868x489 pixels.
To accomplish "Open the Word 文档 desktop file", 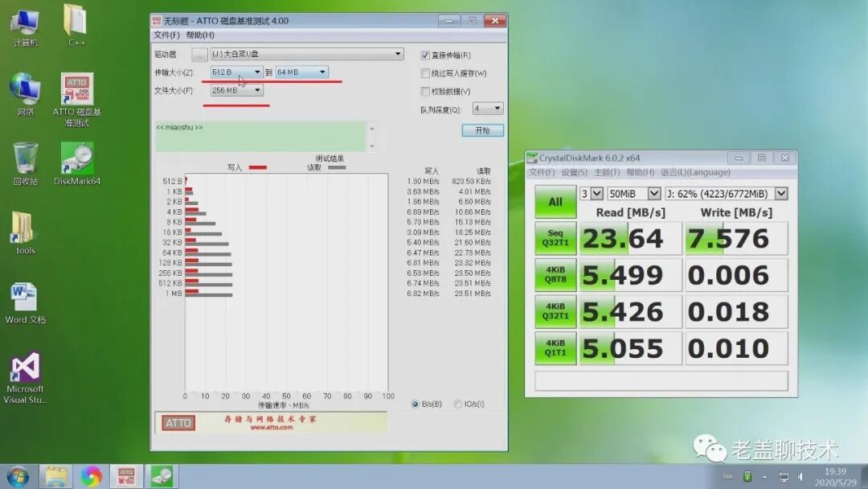I will pos(25,303).
